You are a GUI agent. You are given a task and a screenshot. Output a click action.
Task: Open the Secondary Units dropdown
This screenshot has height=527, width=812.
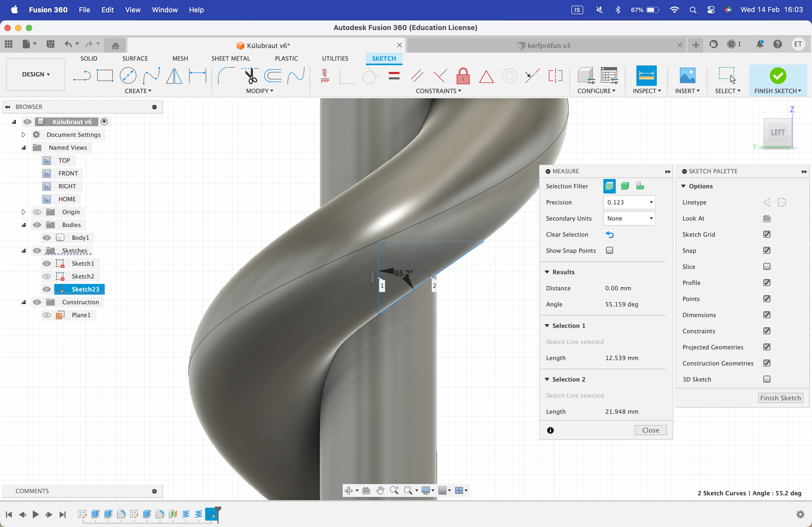coord(629,218)
